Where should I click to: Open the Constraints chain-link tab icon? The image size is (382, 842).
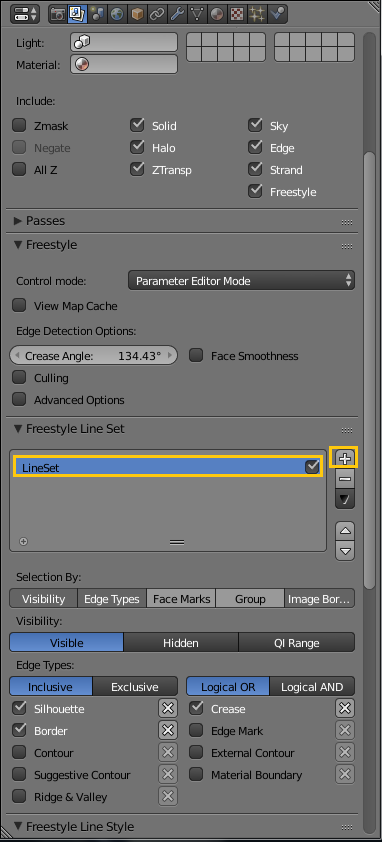157,14
